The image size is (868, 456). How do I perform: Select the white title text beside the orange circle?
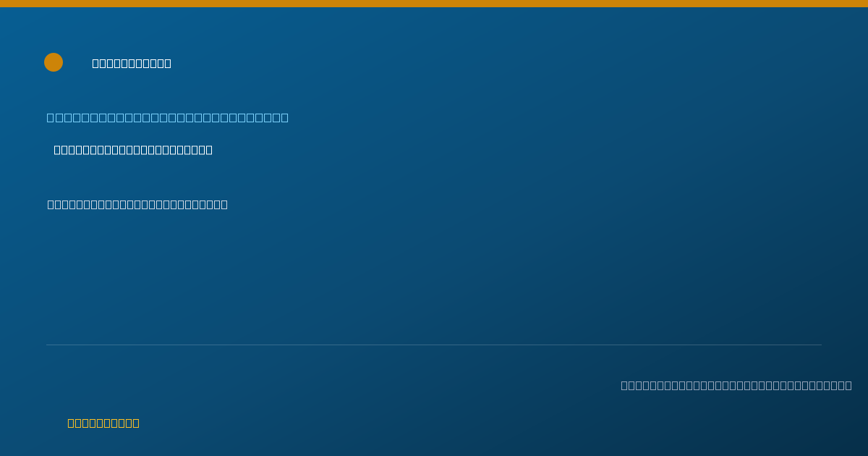tap(132, 63)
